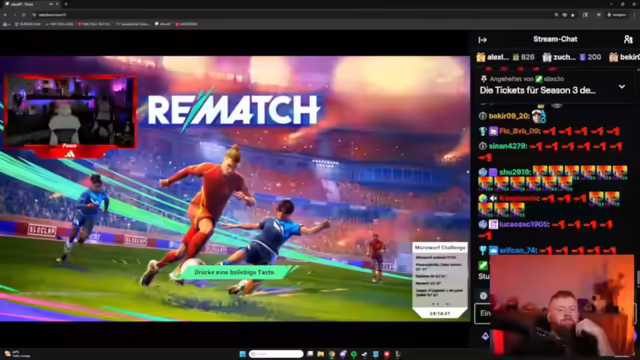Click the REMATCH game logo

click(233, 109)
